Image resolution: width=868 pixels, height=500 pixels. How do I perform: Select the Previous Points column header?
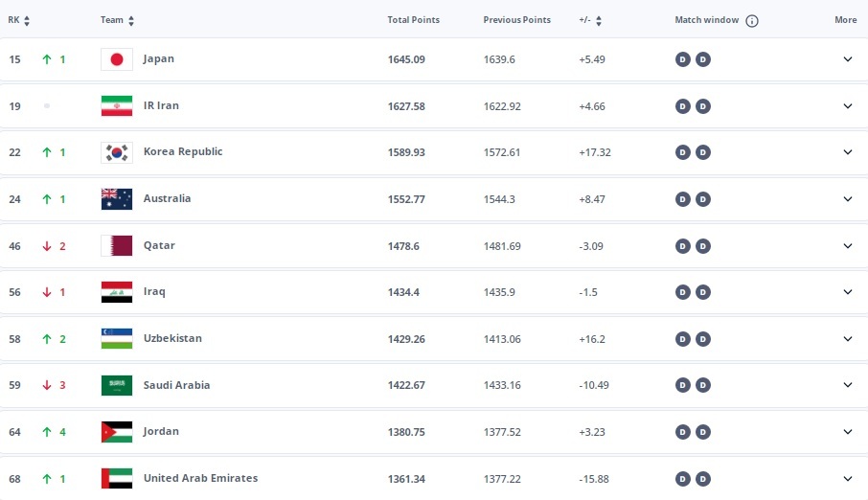[517, 20]
